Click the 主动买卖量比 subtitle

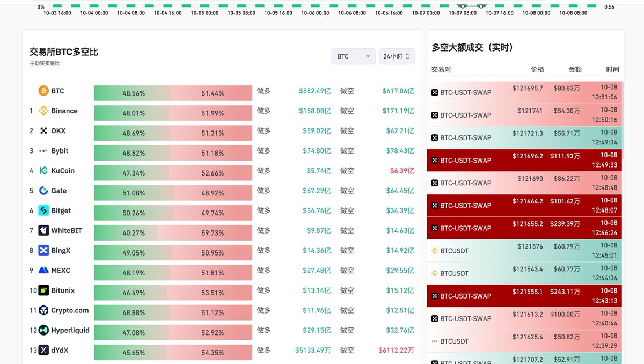click(45, 63)
